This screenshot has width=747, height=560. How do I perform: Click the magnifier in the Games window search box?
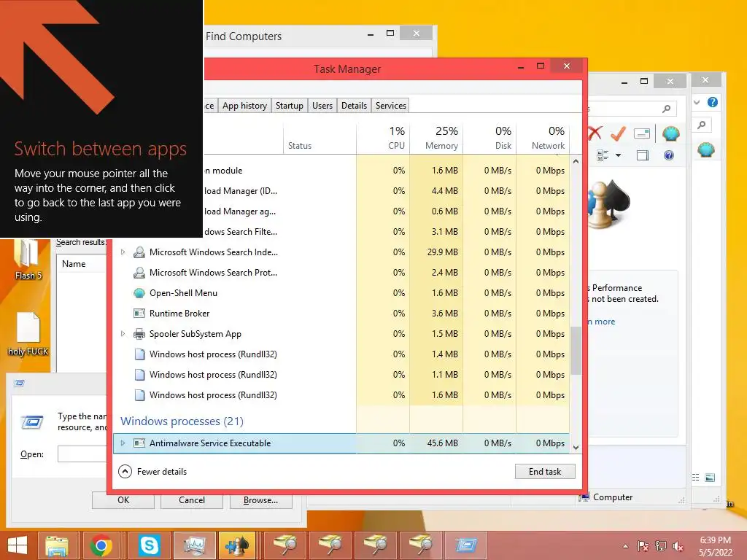coord(667,109)
